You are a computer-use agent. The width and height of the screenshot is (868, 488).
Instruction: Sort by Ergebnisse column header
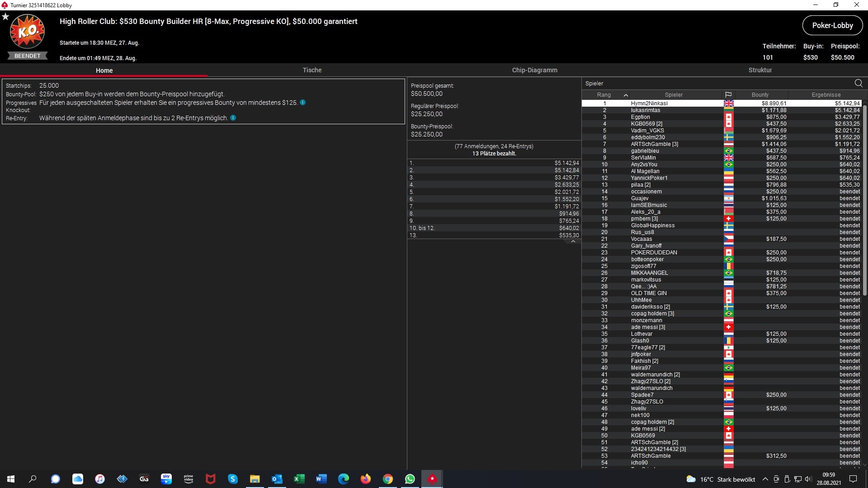[826, 95]
